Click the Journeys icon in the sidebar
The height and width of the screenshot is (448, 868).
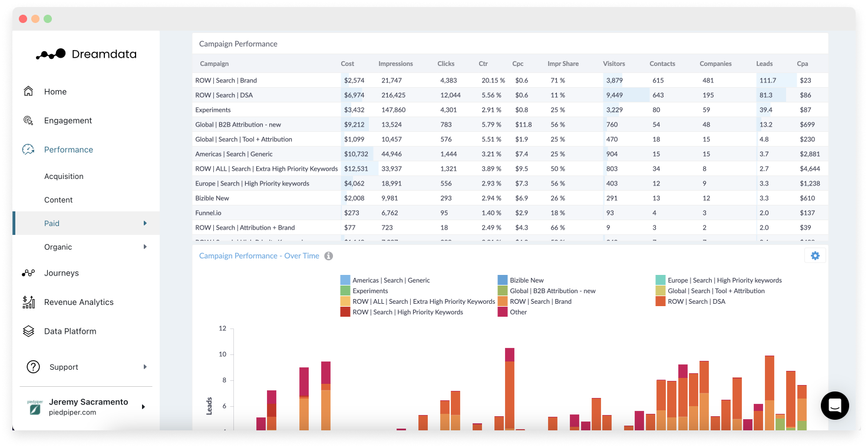(x=28, y=273)
